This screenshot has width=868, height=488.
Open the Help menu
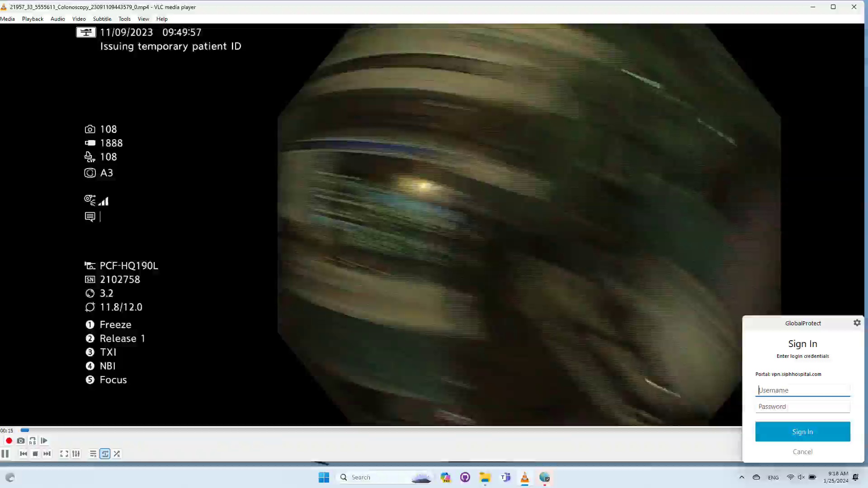[x=162, y=19]
